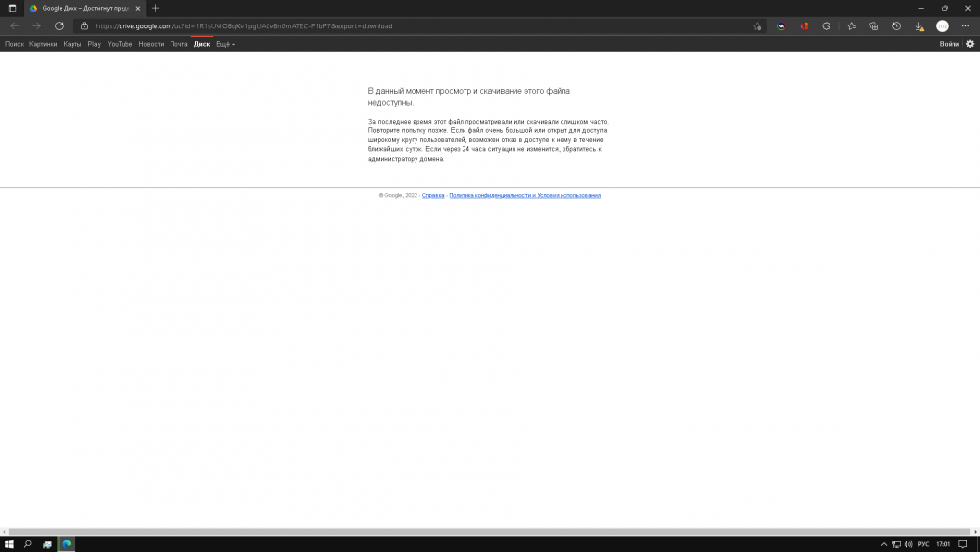
Task: Expand the Ещё dropdown menu
Action: coord(225,44)
